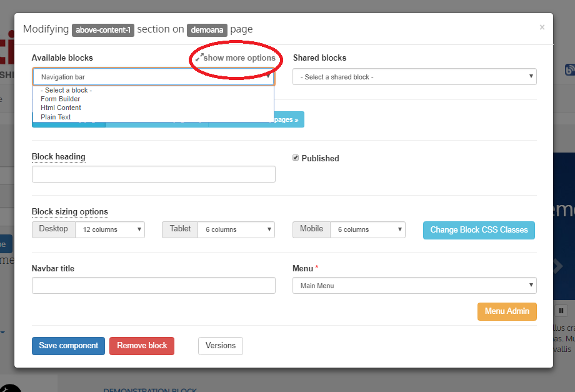The width and height of the screenshot is (575, 392).
Task: Open the Shared blocks dropdown
Action: point(414,77)
